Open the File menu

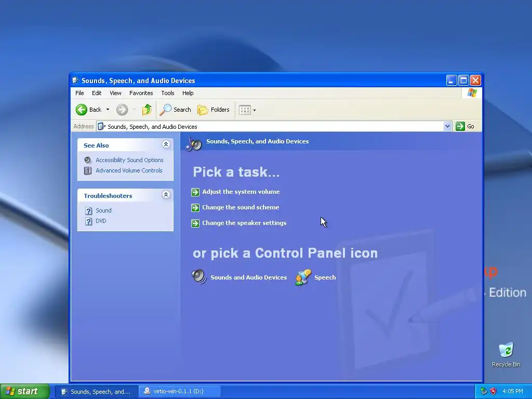(x=79, y=93)
